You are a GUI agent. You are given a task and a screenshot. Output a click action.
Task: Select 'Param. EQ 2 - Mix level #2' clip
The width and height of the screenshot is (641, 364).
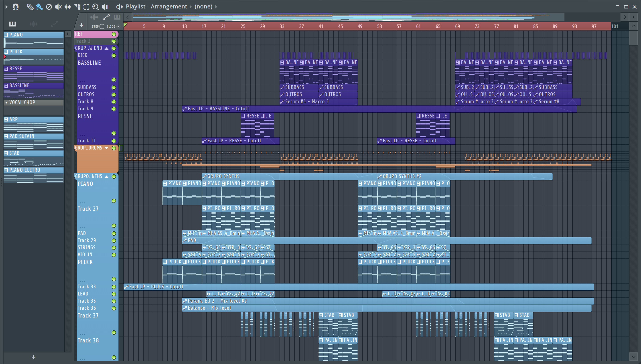(x=388, y=301)
